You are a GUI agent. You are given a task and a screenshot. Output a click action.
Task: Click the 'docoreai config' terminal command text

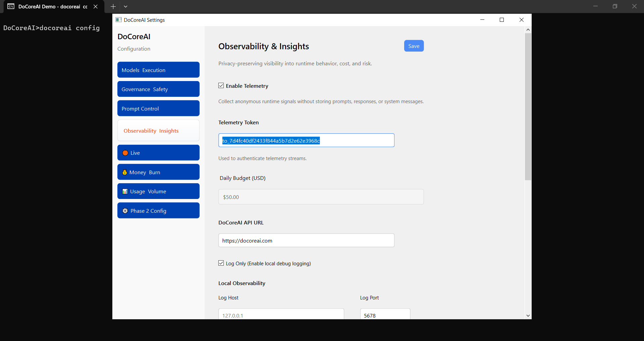point(69,28)
